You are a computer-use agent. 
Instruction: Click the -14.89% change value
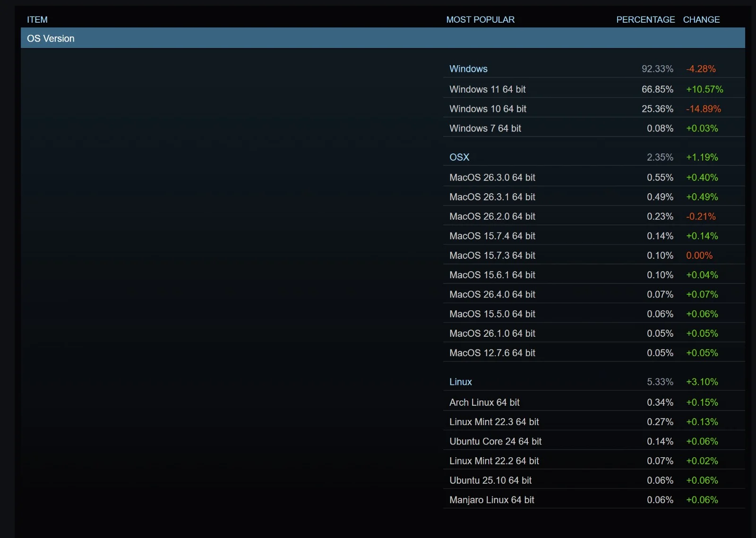point(703,109)
